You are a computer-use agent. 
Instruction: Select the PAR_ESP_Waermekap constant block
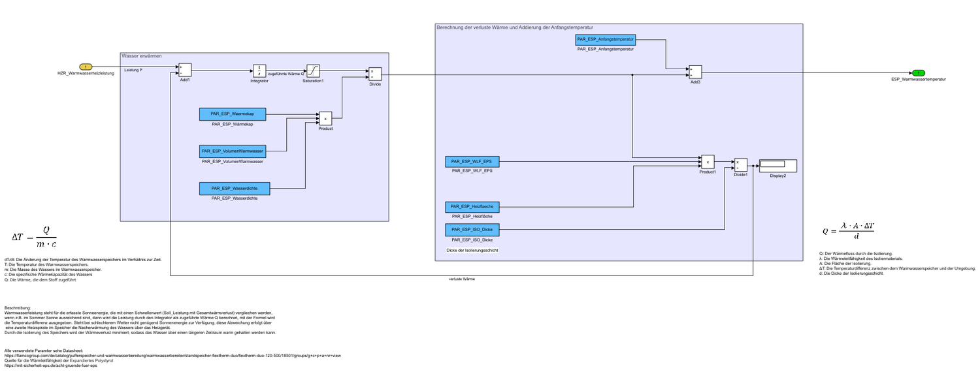tap(233, 114)
